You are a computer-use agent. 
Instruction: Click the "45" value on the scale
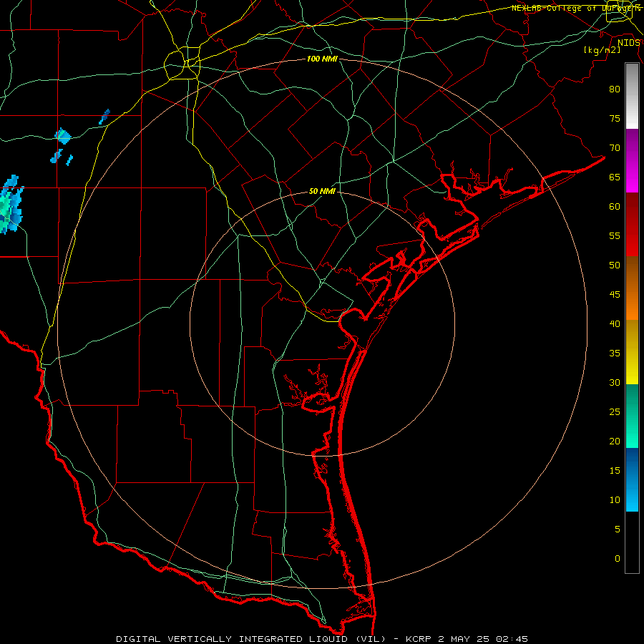[615, 295]
